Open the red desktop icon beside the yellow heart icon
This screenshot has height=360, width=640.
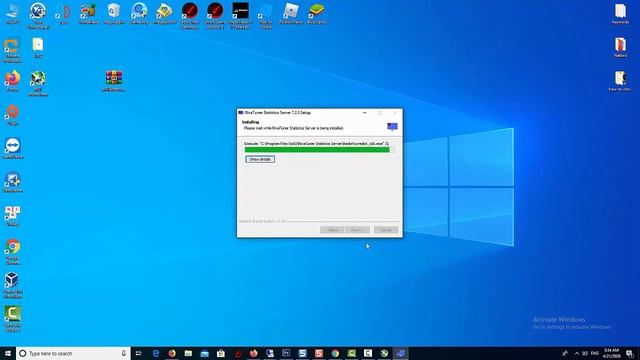tap(190, 16)
